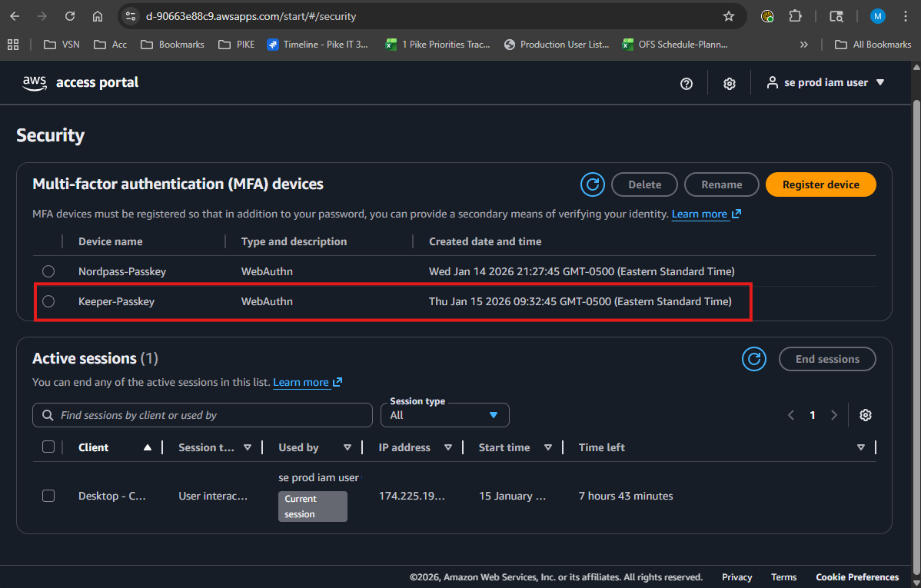Open the Session type All dropdown
Image resolution: width=921 pixels, height=588 pixels.
444,415
